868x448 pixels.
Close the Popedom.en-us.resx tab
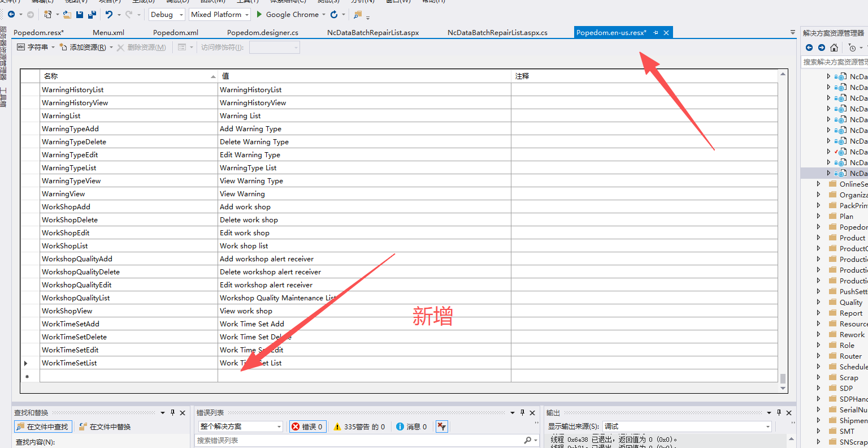point(666,33)
